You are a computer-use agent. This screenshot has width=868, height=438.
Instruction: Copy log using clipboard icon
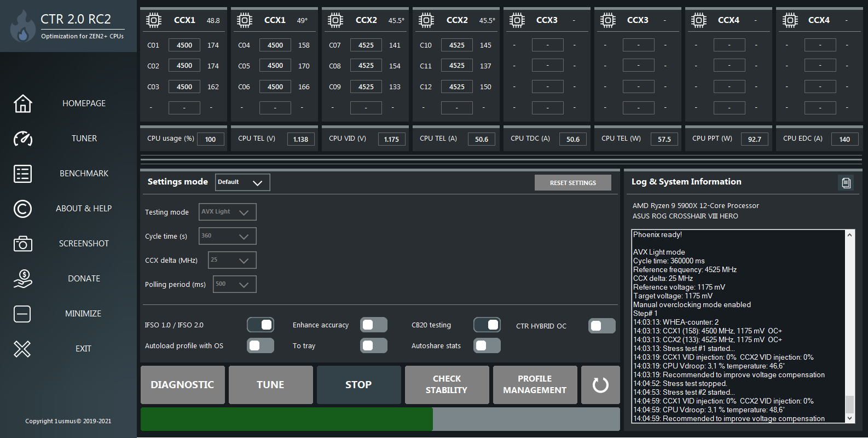846,183
